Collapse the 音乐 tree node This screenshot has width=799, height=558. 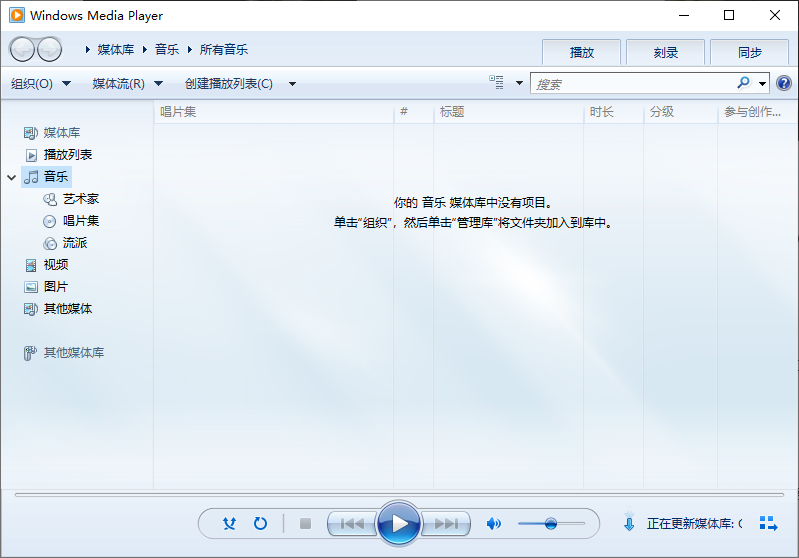12,177
